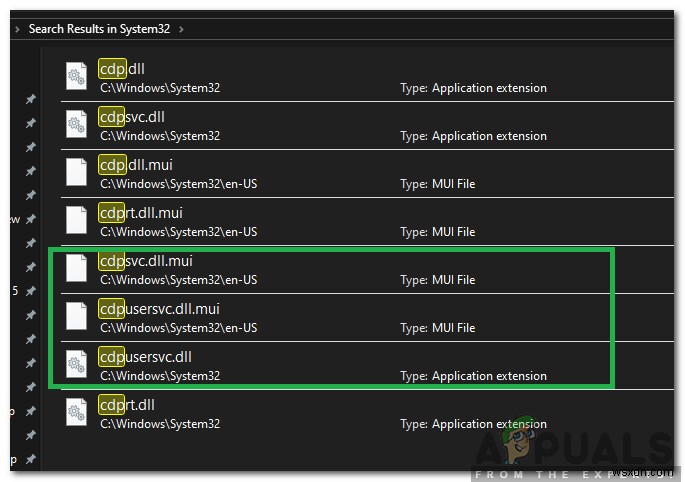Screen dimensions: 685x482
Task: Click Search Results in System32 breadcrumb
Action: (99, 29)
